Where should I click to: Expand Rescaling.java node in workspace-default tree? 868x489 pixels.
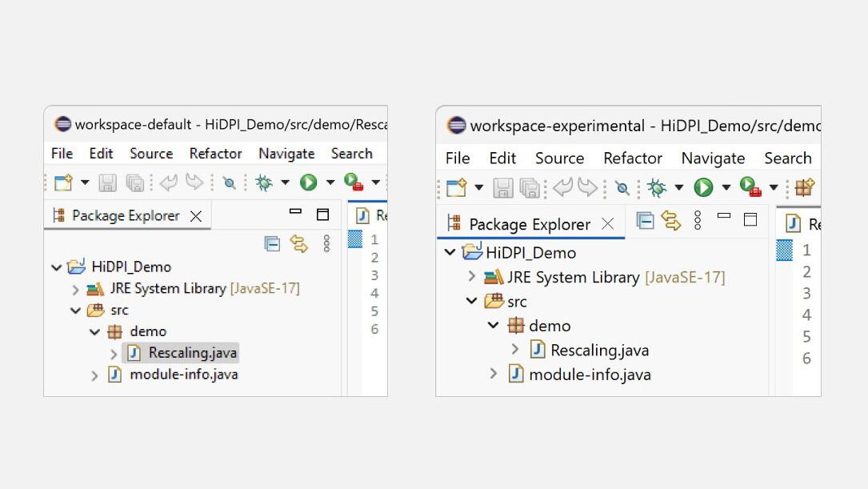pyautogui.click(x=114, y=354)
